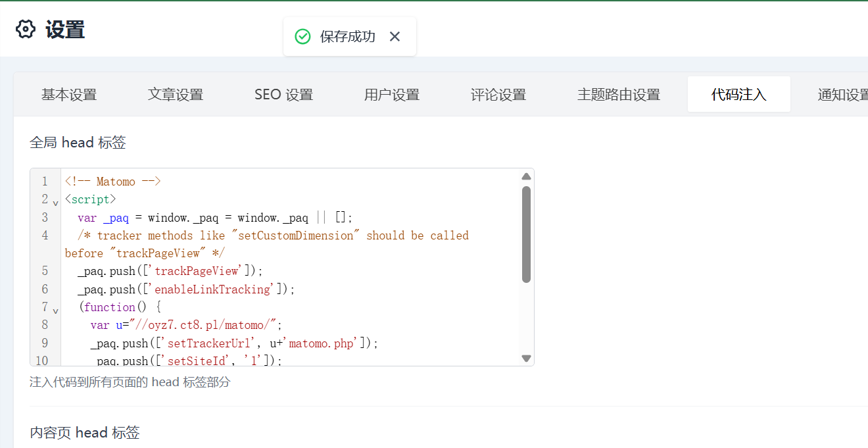This screenshot has width=868, height=448.
Task: Open the 评论设置 tab
Action: [498, 95]
